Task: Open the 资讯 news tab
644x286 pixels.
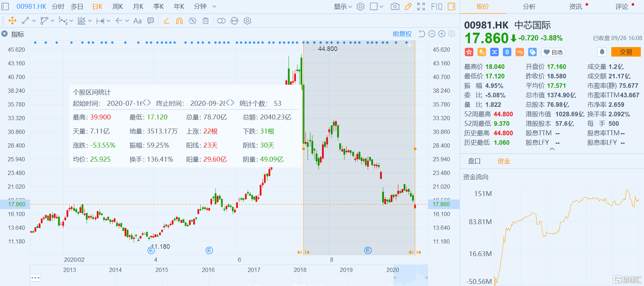Action: coord(576,6)
